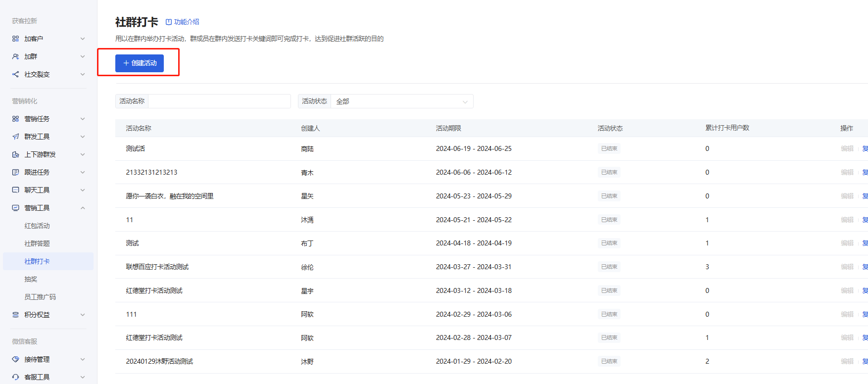Click the 加群 people icon

15,56
